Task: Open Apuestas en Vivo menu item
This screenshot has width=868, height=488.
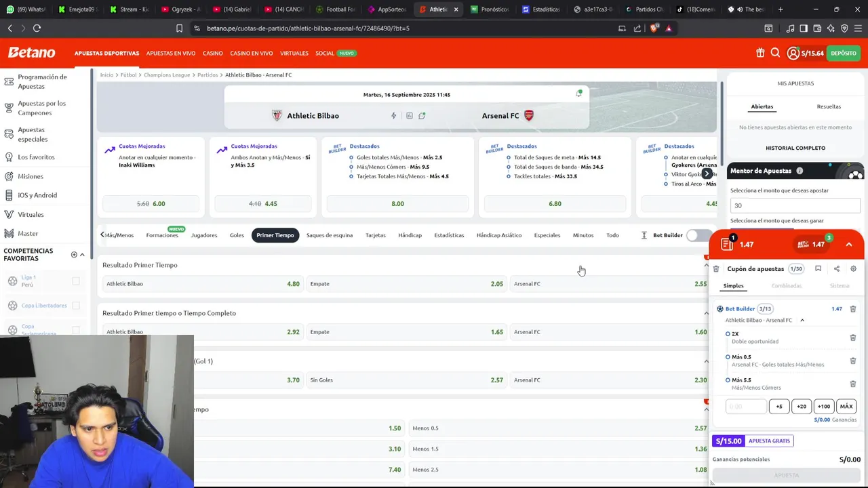Action: point(171,53)
